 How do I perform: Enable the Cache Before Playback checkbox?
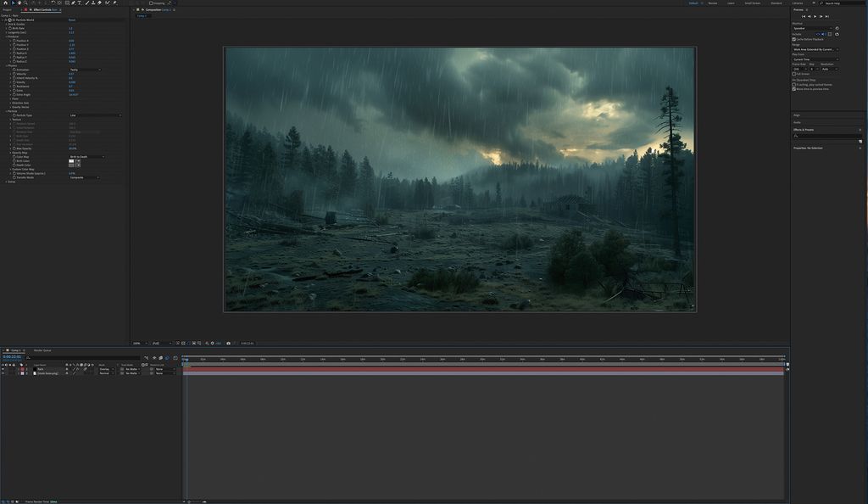[794, 39]
